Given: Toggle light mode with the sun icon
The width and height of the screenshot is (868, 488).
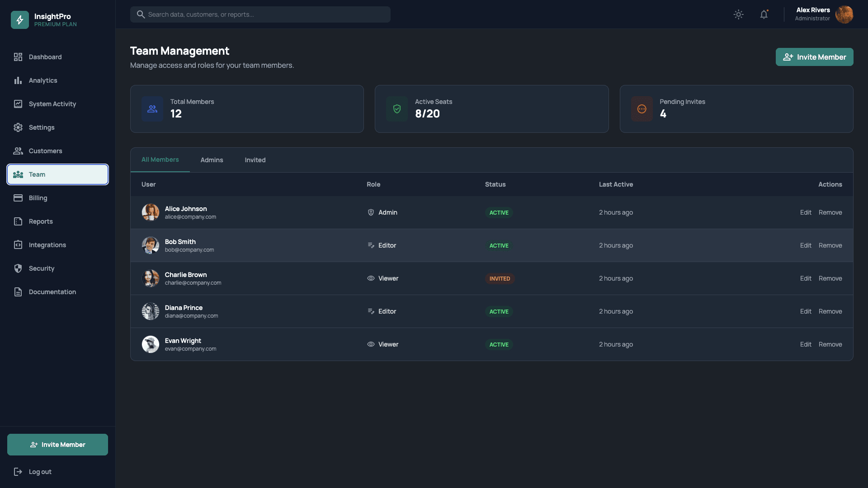Looking at the screenshot, I should [738, 14].
